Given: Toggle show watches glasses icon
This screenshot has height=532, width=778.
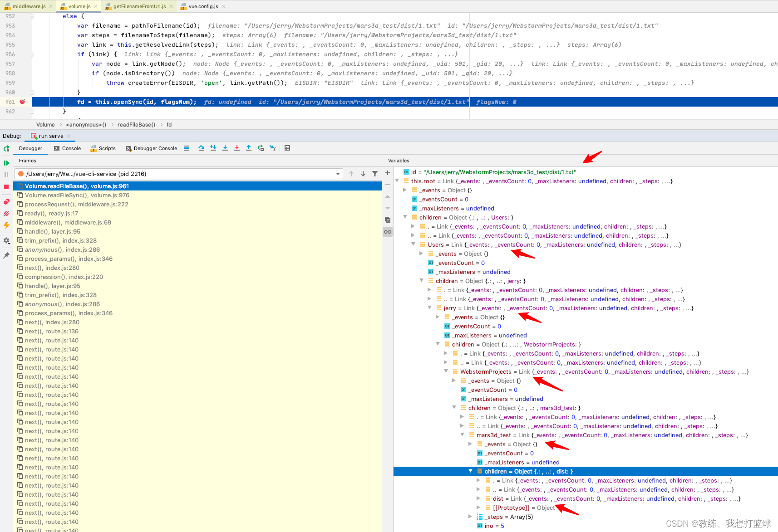Looking at the screenshot, I should pos(388,232).
